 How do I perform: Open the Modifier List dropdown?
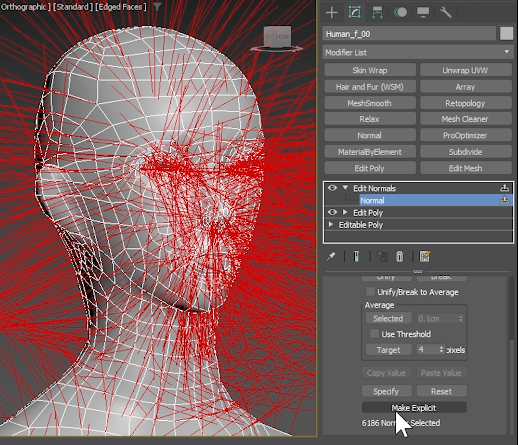click(418, 52)
